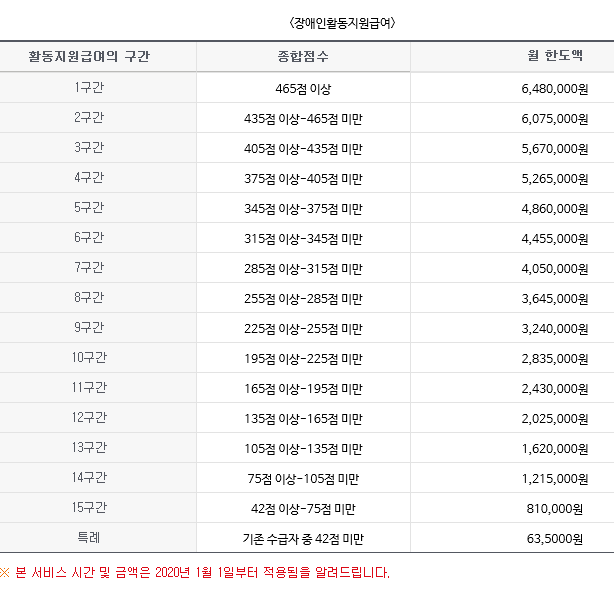Click the 5,265,000원 amount
The image size is (614, 592).
coord(555,179)
